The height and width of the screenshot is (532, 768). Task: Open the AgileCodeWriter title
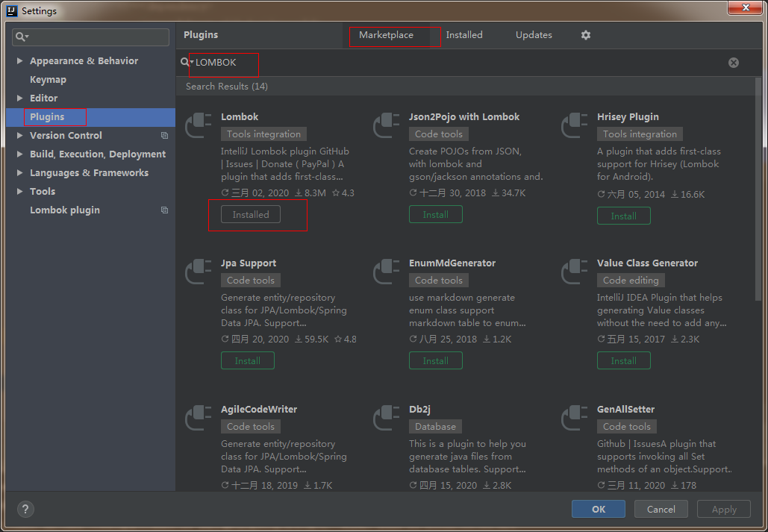click(x=259, y=410)
